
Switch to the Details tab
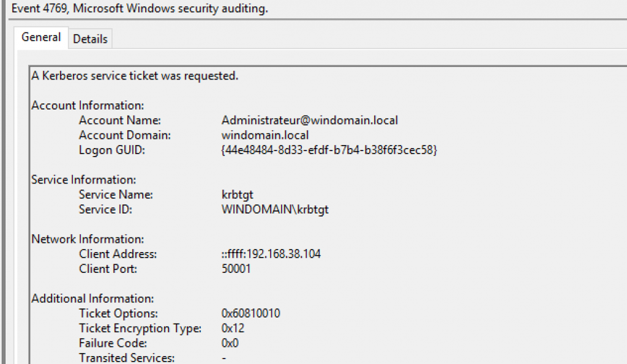[90, 39]
